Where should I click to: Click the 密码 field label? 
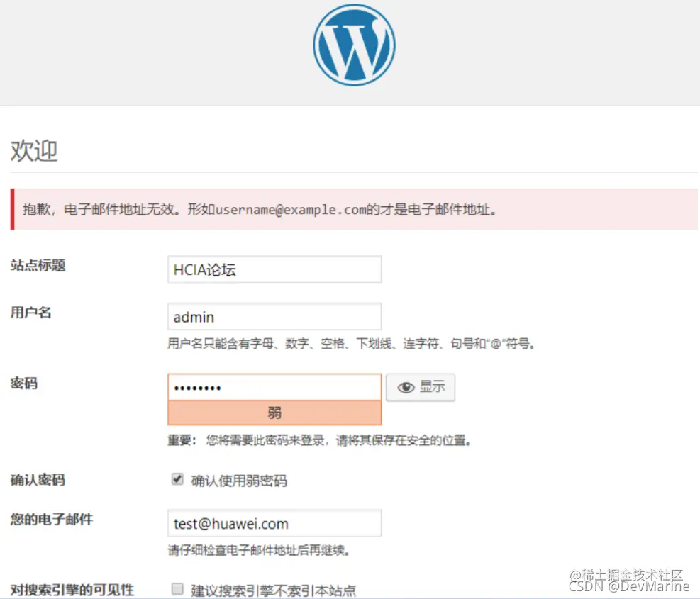pyautogui.click(x=24, y=383)
